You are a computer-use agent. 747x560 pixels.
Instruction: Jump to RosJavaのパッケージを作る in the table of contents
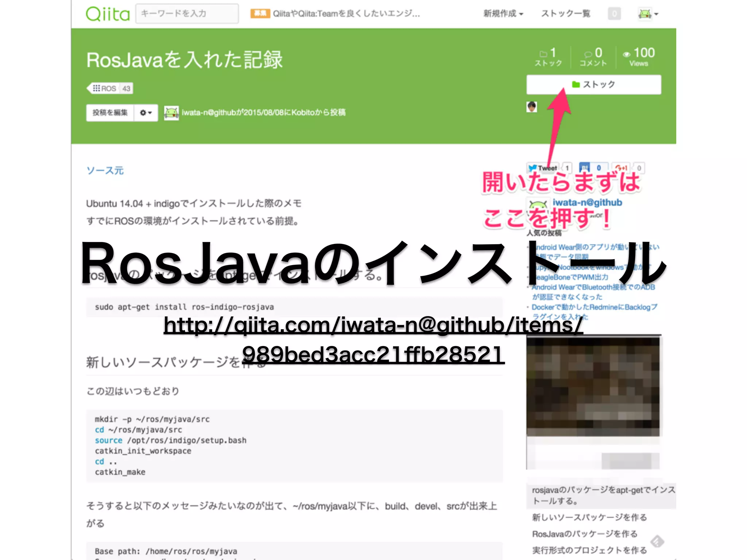[x=585, y=534]
